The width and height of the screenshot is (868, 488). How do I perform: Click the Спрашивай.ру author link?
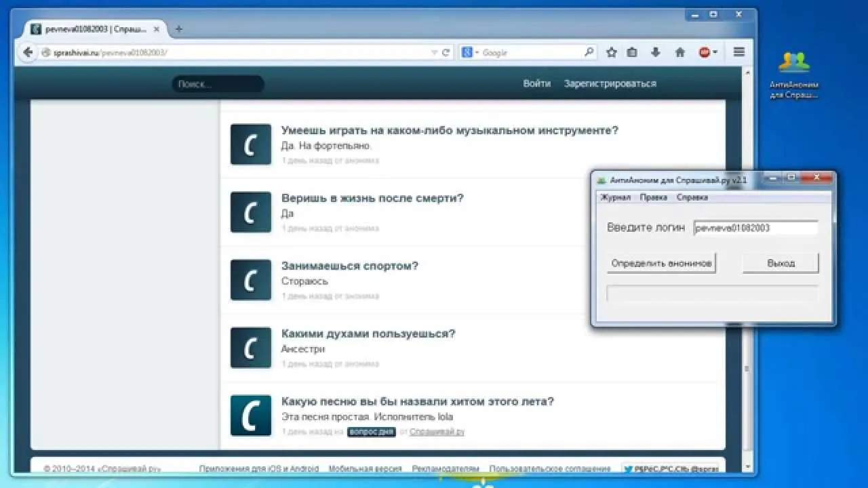pyautogui.click(x=437, y=432)
